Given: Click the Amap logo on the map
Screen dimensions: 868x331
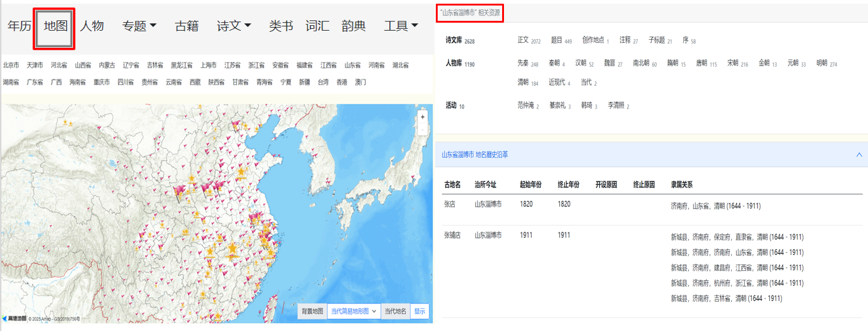Looking at the screenshot, I should 14,318.
